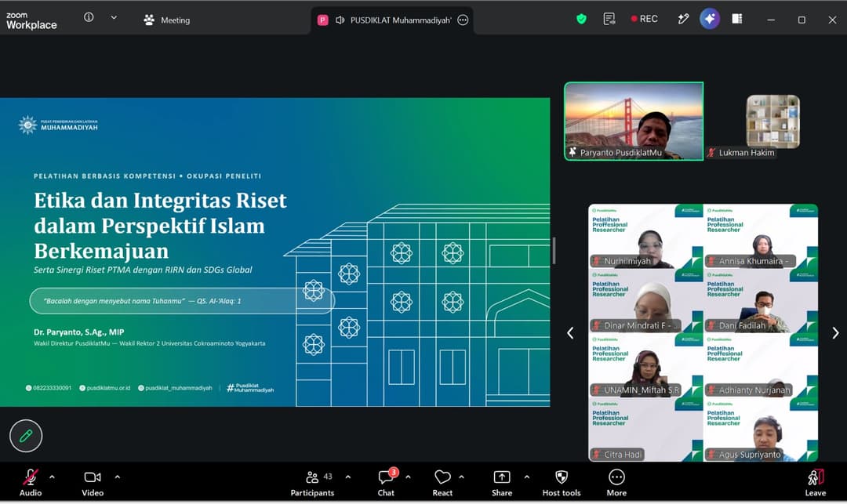Image resolution: width=847 pixels, height=504 pixels.
Task: Select Paryanto PusdiklatMu video thumbnail
Action: click(x=634, y=121)
